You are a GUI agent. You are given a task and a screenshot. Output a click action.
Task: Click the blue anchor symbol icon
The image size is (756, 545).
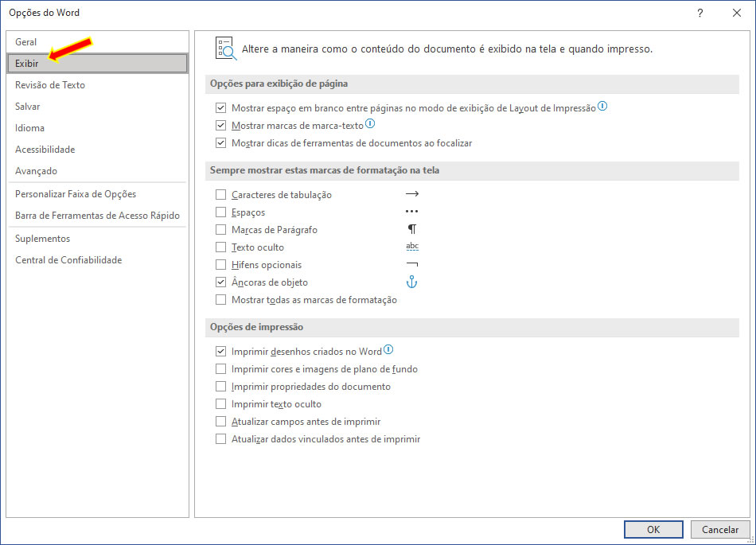411,282
